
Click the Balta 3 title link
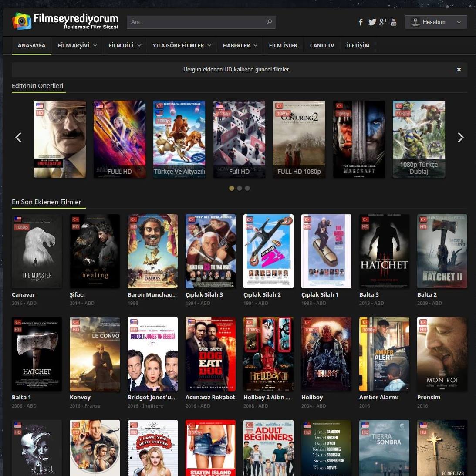coord(369,294)
